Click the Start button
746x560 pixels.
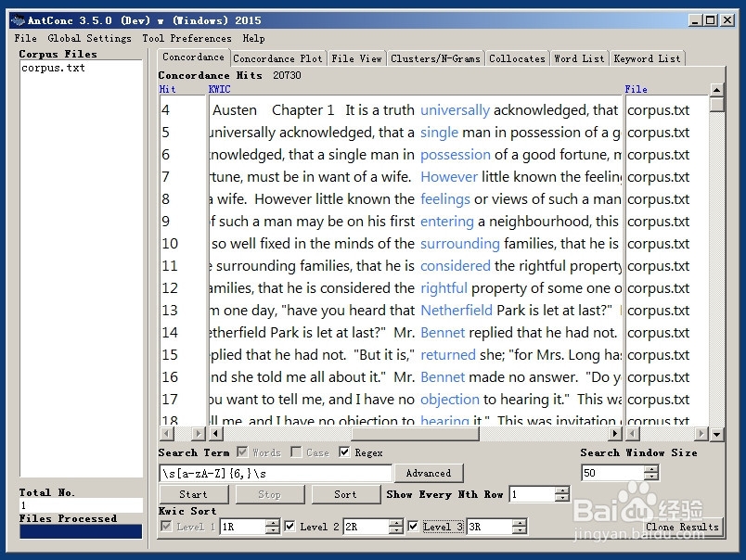pyautogui.click(x=194, y=494)
